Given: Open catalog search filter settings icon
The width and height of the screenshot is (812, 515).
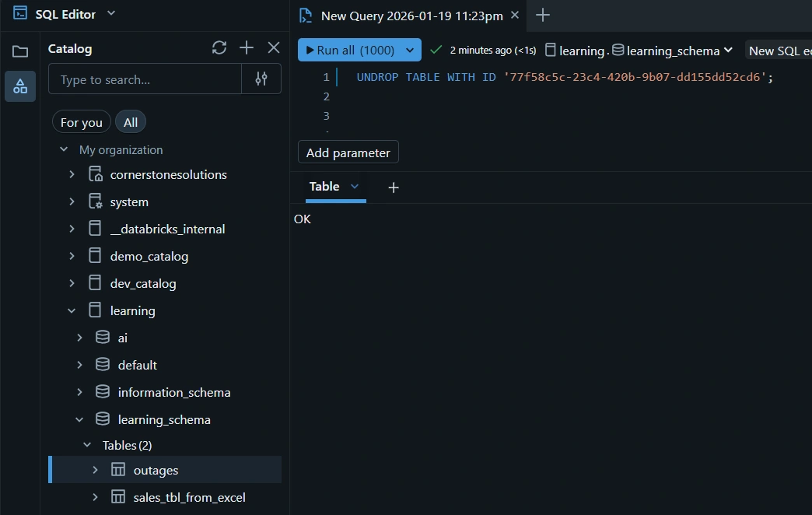Looking at the screenshot, I should [261, 79].
